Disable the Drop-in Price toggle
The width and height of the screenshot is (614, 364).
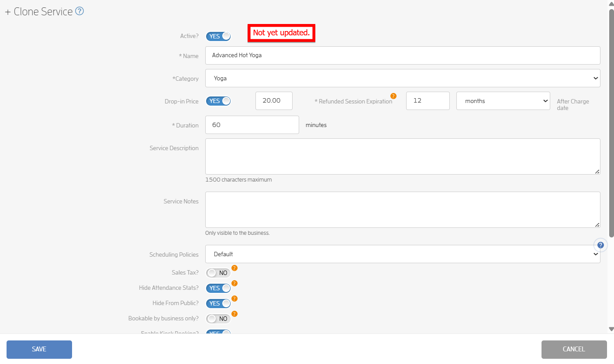[218, 101]
